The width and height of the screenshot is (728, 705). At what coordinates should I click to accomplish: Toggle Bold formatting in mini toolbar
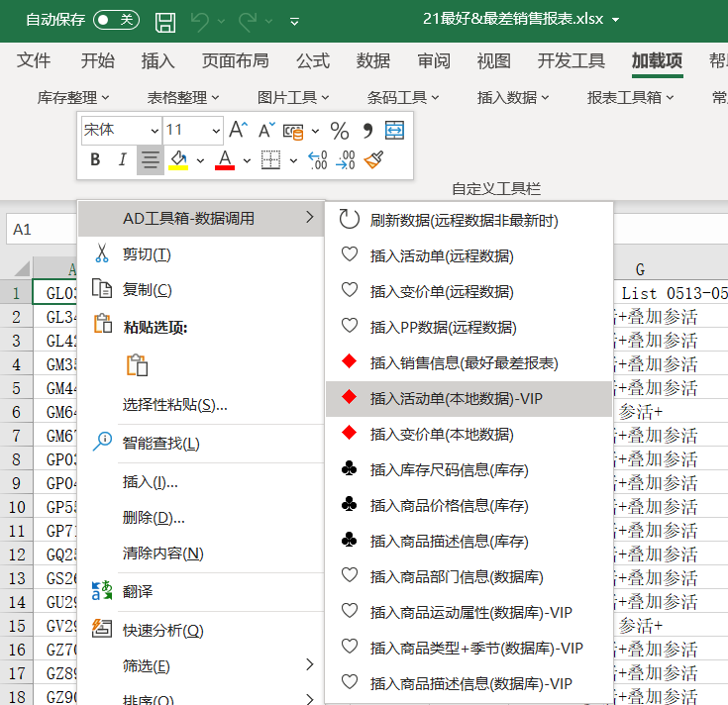95,159
